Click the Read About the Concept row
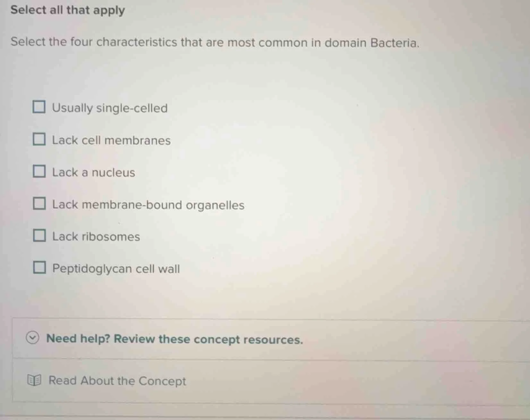530x420 pixels. 117,381
